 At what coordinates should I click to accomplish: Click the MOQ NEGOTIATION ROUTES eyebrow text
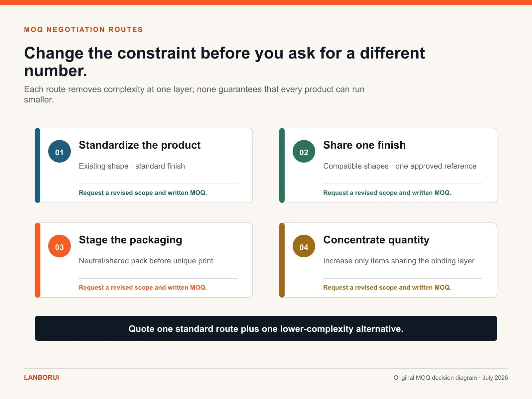coord(83,30)
